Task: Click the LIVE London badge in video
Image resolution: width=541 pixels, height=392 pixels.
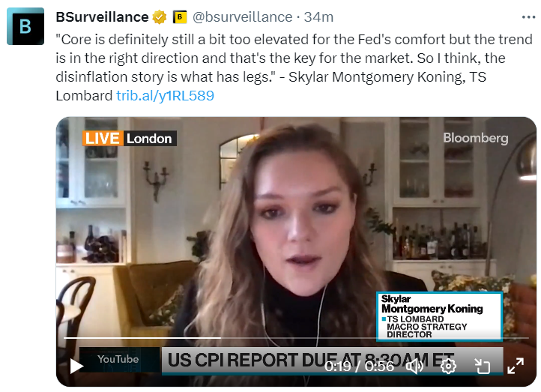Action: pyautogui.click(x=130, y=139)
